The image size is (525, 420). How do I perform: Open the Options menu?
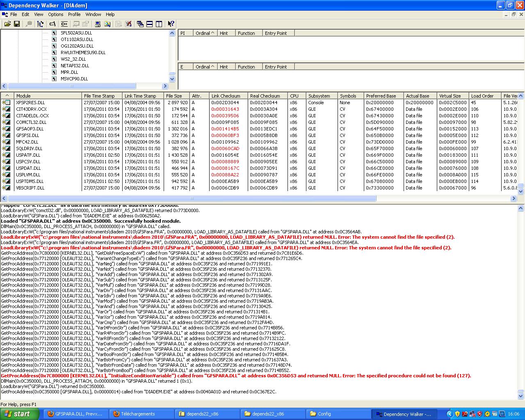(56, 14)
